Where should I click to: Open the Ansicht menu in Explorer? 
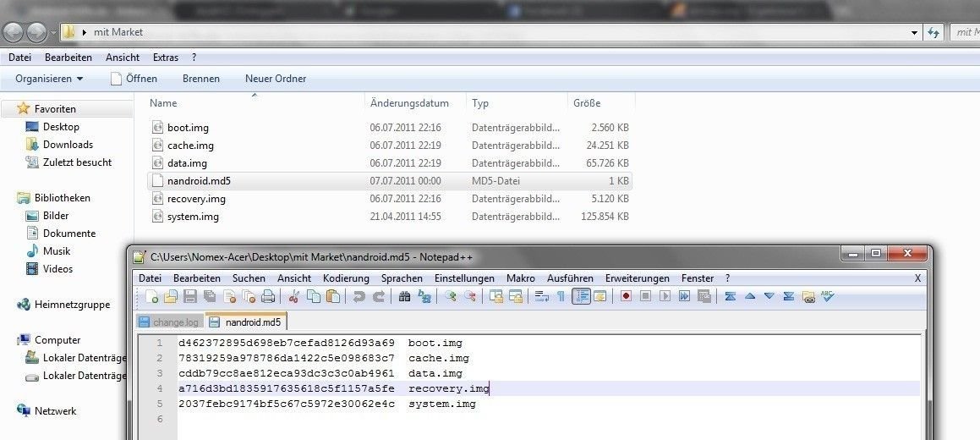click(123, 58)
